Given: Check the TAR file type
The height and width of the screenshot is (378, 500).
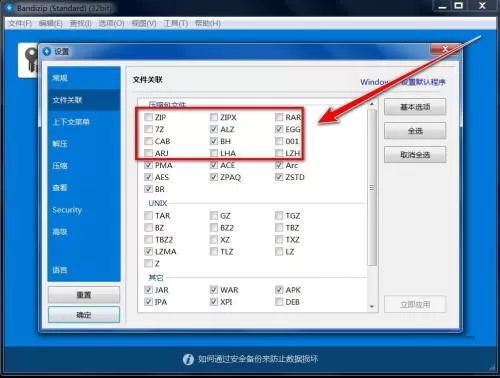Looking at the screenshot, I should pyautogui.click(x=148, y=216).
